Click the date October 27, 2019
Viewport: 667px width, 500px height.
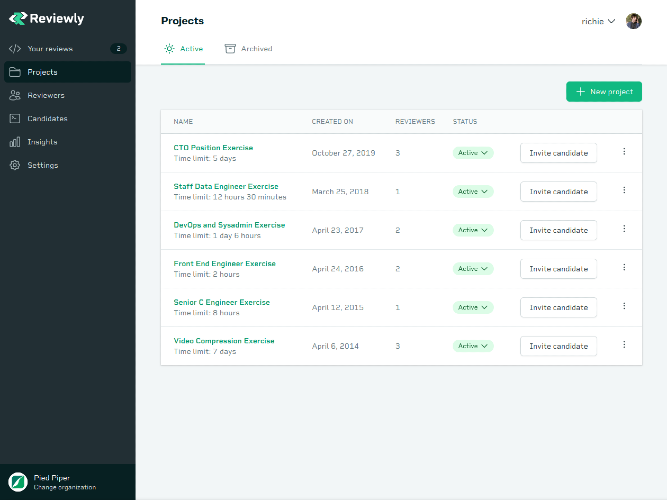click(343, 153)
